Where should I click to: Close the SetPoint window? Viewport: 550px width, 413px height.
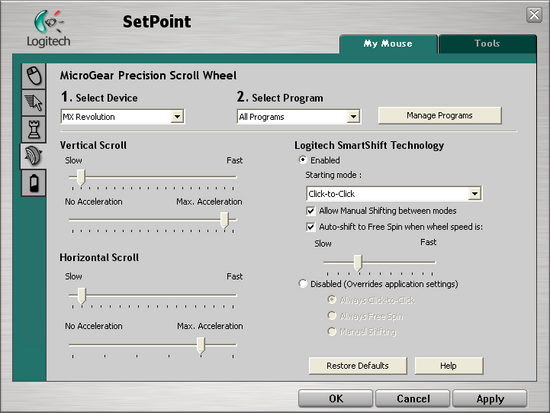click(534, 15)
